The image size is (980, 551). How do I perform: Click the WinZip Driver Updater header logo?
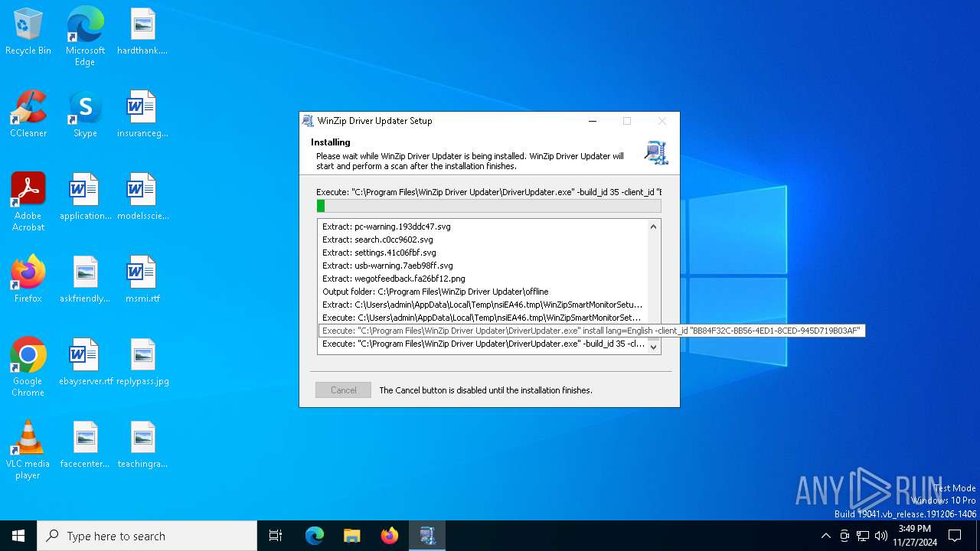(656, 152)
